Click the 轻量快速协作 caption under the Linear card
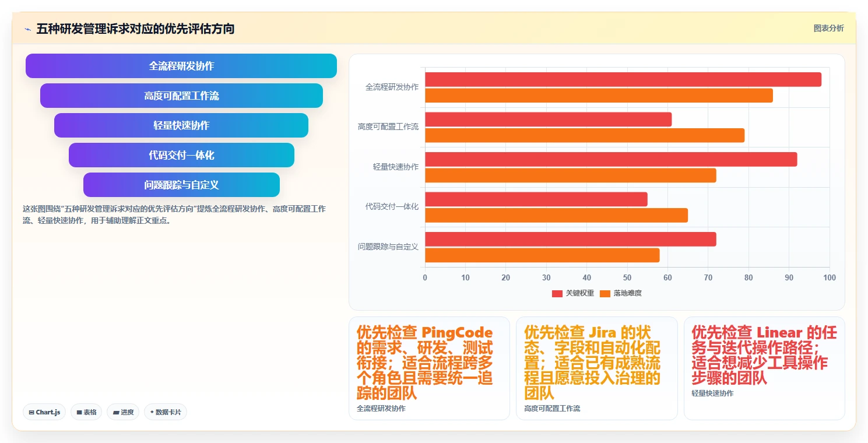 pos(712,393)
